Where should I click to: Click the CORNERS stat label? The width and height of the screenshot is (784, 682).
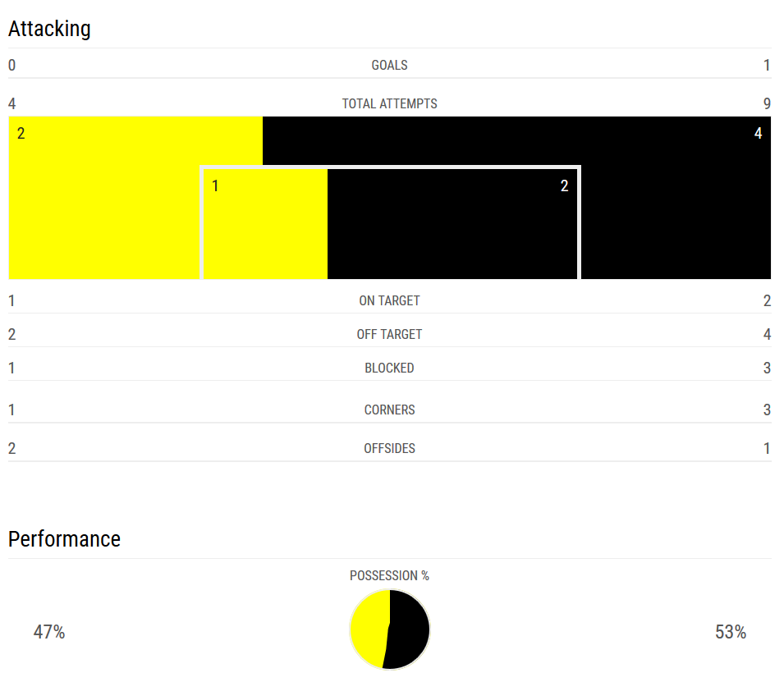[389, 410]
